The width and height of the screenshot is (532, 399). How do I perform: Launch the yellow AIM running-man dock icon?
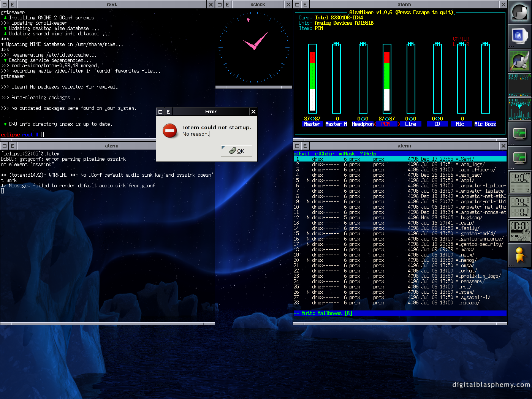(x=519, y=255)
